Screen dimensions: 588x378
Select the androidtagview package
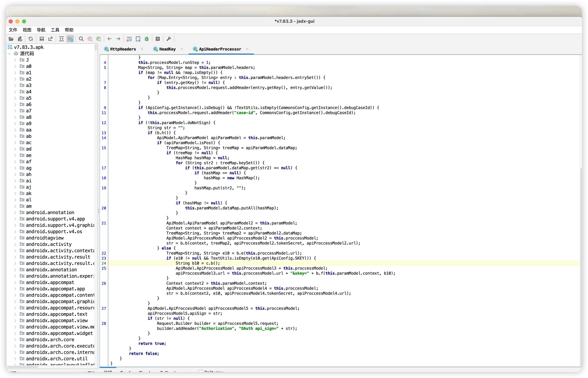(x=45, y=238)
